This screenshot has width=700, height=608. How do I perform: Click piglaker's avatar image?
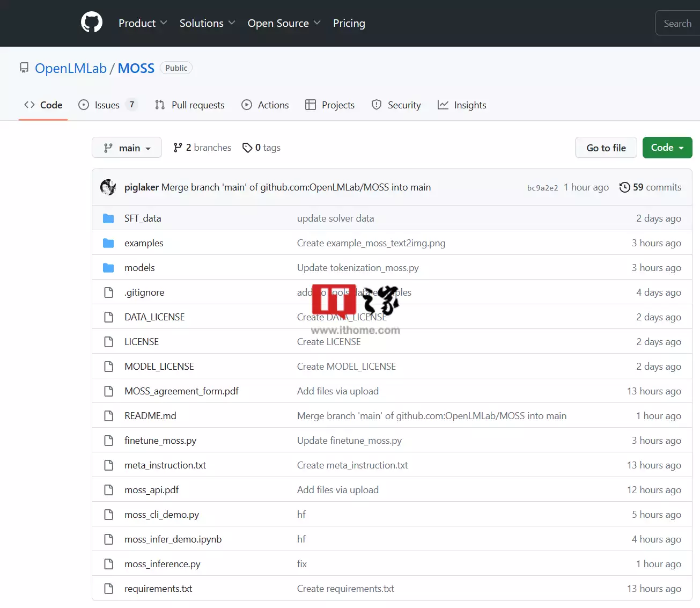click(x=108, y=187)
